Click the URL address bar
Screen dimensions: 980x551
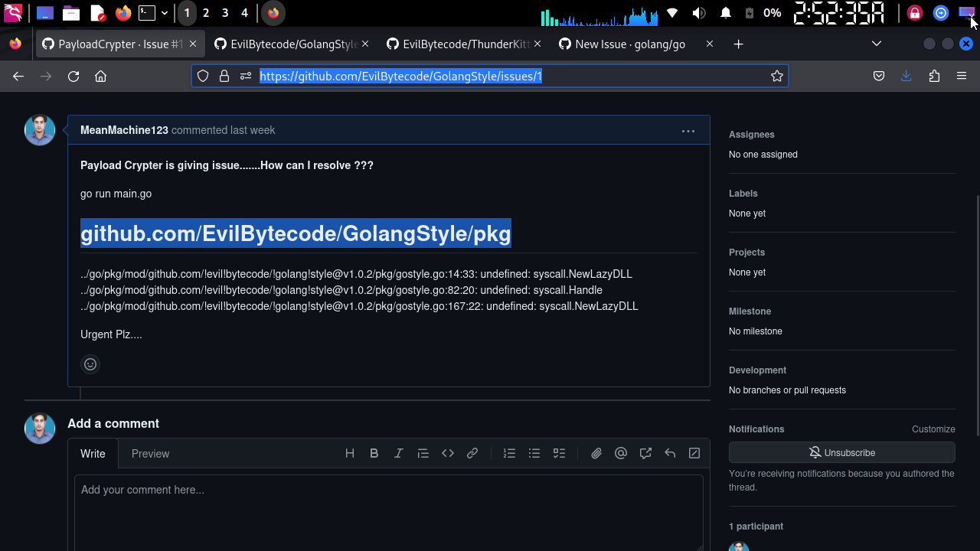[490, 76]
